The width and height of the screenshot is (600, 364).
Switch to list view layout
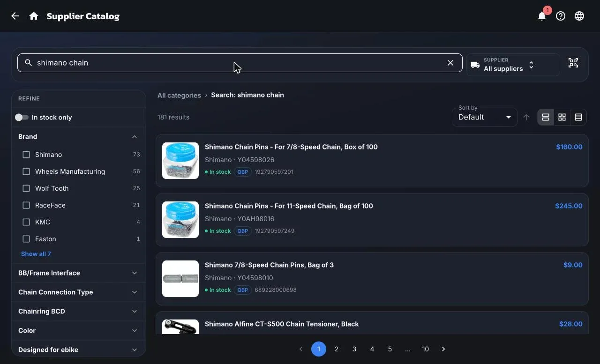coord(546,117)
